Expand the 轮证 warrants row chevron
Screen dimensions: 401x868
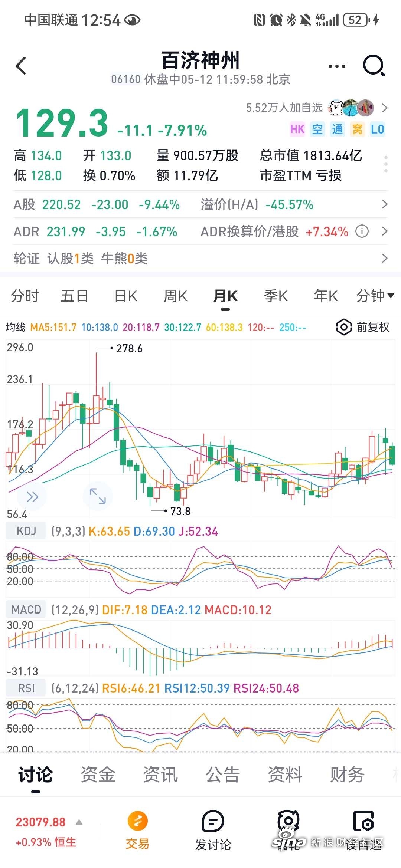pyautogui.click(x=385, y=258)
